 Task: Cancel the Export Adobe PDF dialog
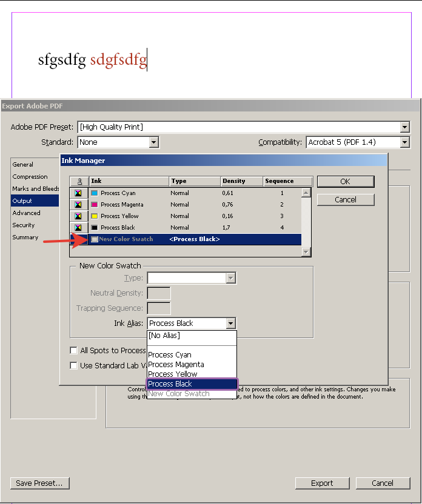(x=383, y=483)
